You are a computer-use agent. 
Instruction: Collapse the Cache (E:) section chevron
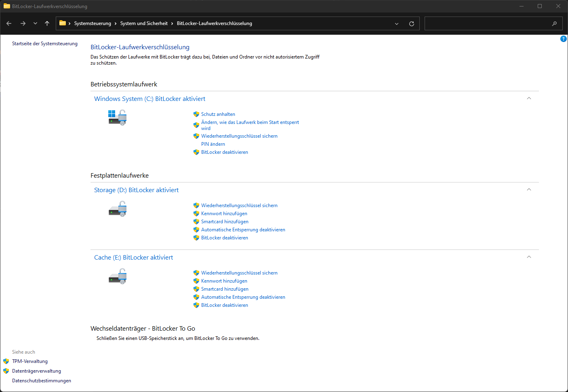(x=529, y=257)
